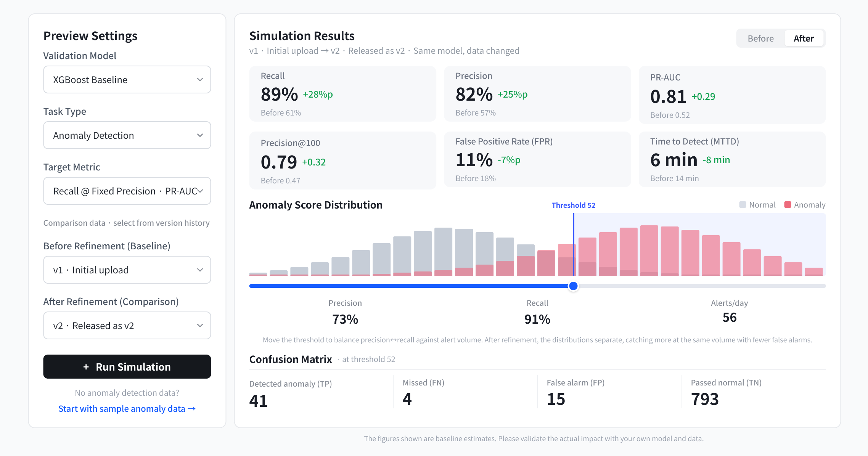Click plus icon on Run Simulation

point(86,367)
